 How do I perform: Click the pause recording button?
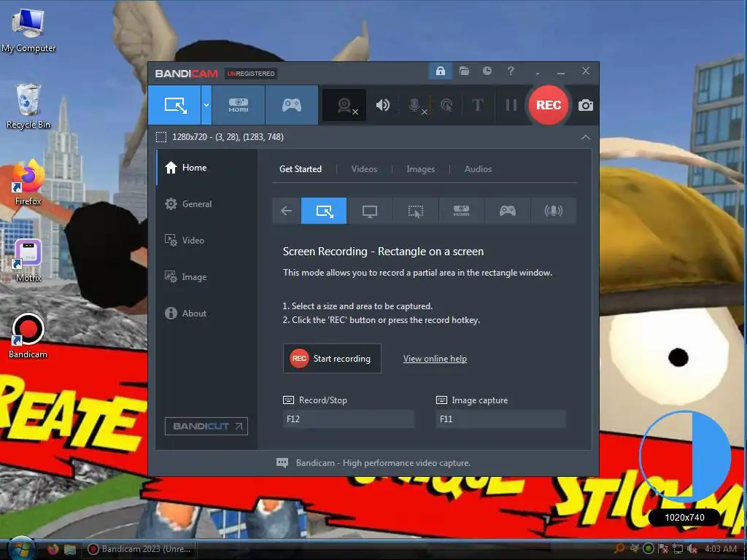(x=511, y=105)
